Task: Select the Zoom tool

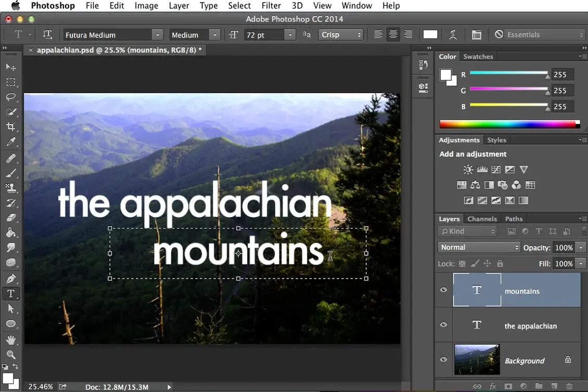Action: coord(11,355)
